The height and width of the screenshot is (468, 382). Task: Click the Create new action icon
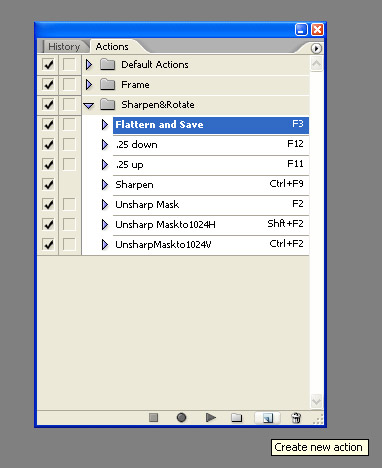pos(267,418)
